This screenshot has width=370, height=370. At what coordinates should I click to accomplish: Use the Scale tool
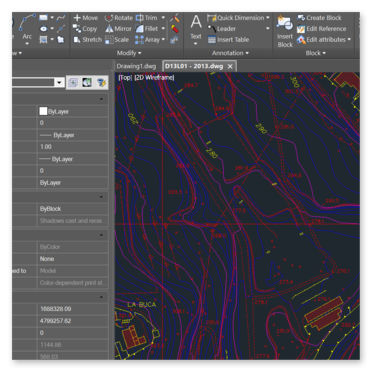coord(117,40)
